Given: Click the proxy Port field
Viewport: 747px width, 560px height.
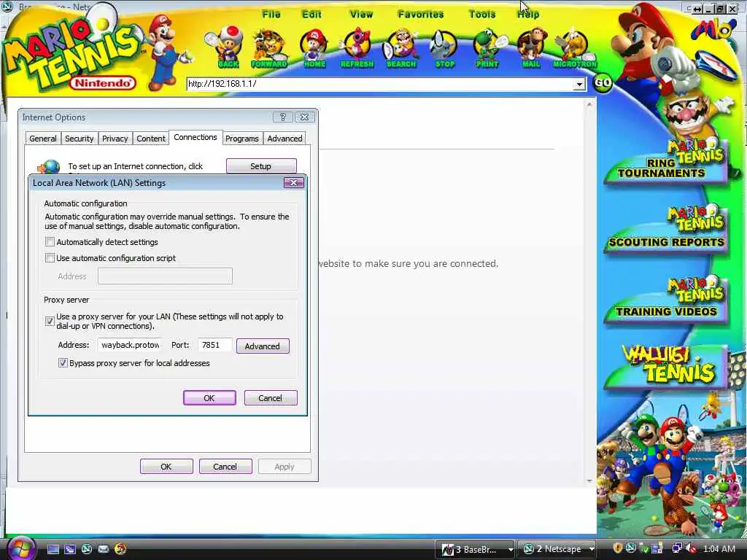Looking at the screenshot, I should point(215,345).
